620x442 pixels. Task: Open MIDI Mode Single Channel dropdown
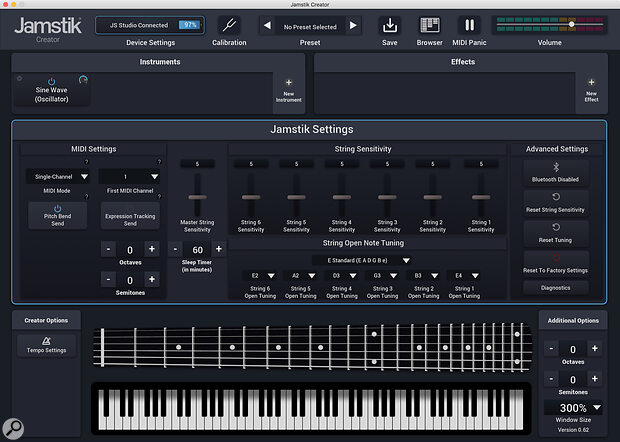coord(58,176)
